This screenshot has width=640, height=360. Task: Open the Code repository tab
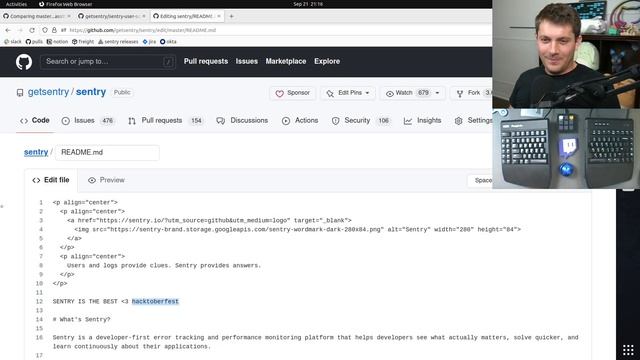click(x=35, y=120)
